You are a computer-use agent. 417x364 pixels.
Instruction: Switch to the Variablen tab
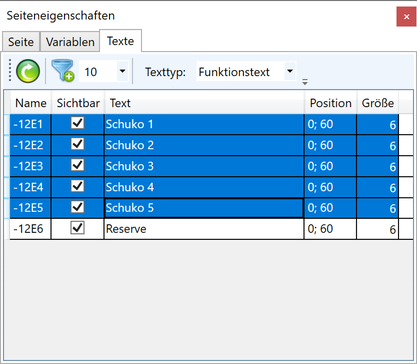[x=70, y=42]
